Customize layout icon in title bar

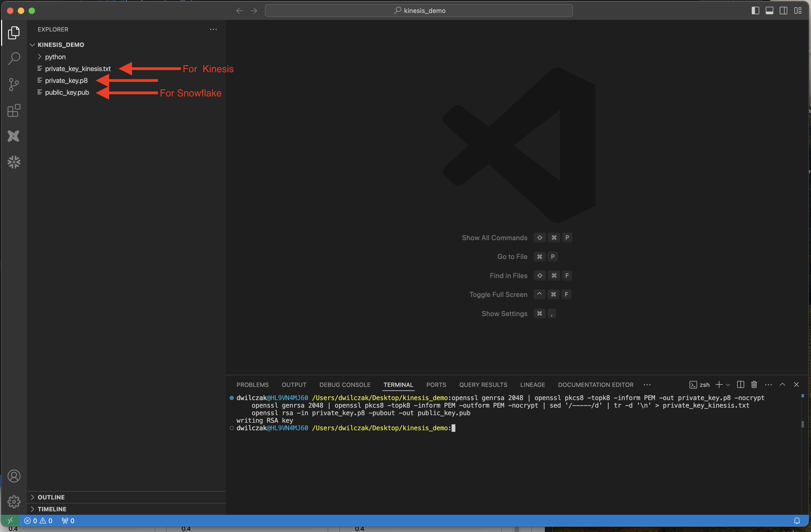coord(798,10)
